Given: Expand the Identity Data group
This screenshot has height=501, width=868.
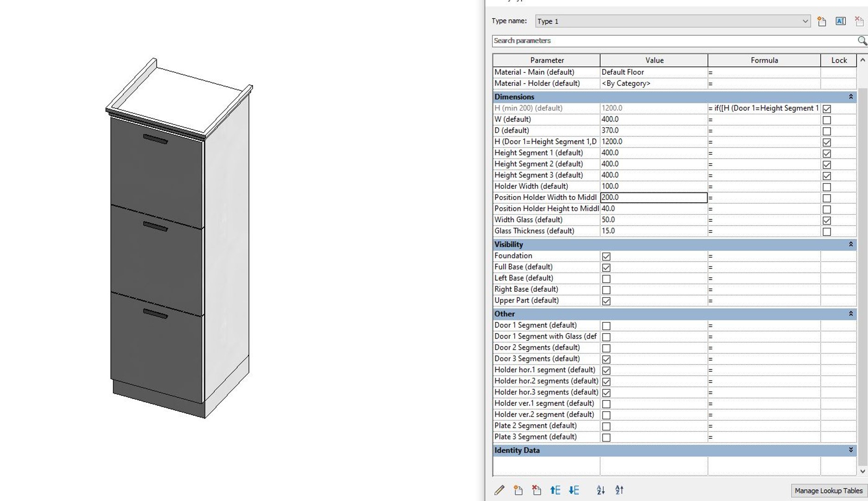Looking at the screenshot, I should (851, 450).
